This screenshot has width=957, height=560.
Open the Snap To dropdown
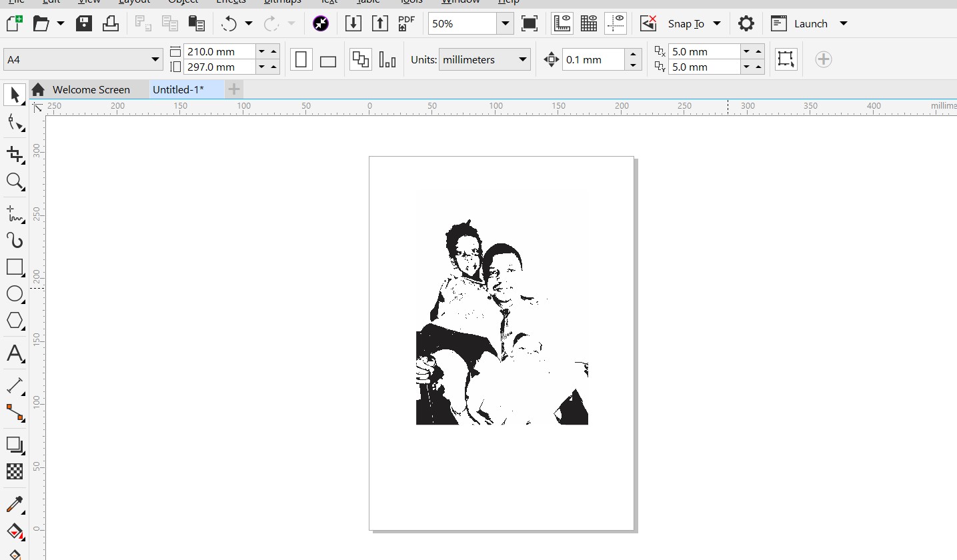coord(694,24)
